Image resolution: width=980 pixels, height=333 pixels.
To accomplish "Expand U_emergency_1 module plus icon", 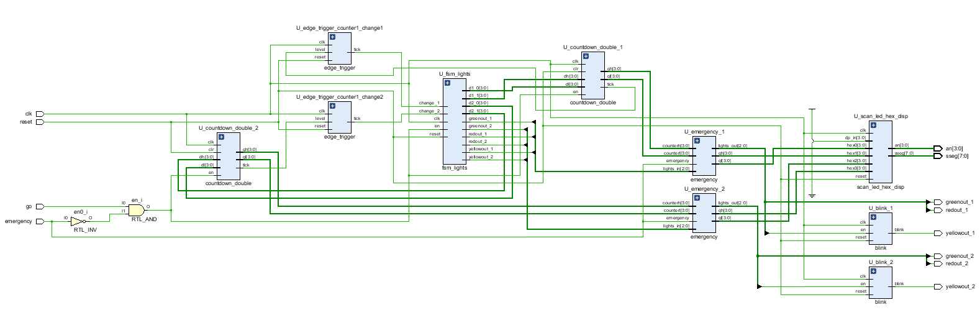I will point(697,140).
